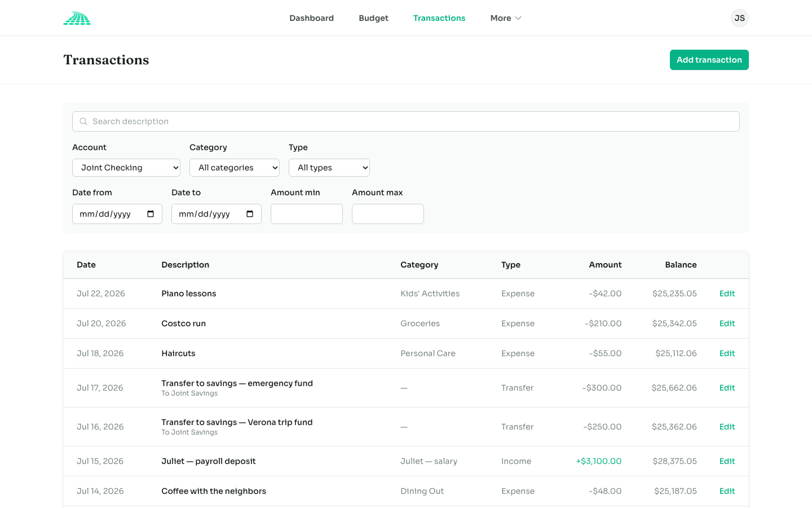This screenshot has height=508, width=812.
Task: Click the search magnifier icon
Action: (x=83, y=121)
